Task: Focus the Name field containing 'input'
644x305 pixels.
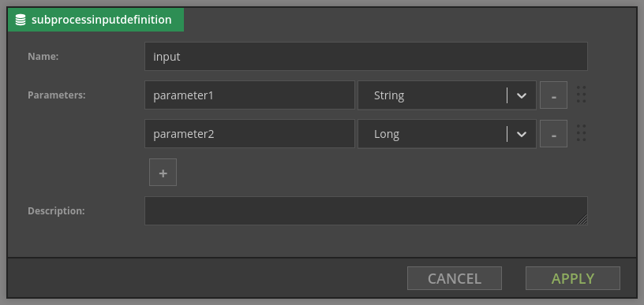Action: point(366,56)
